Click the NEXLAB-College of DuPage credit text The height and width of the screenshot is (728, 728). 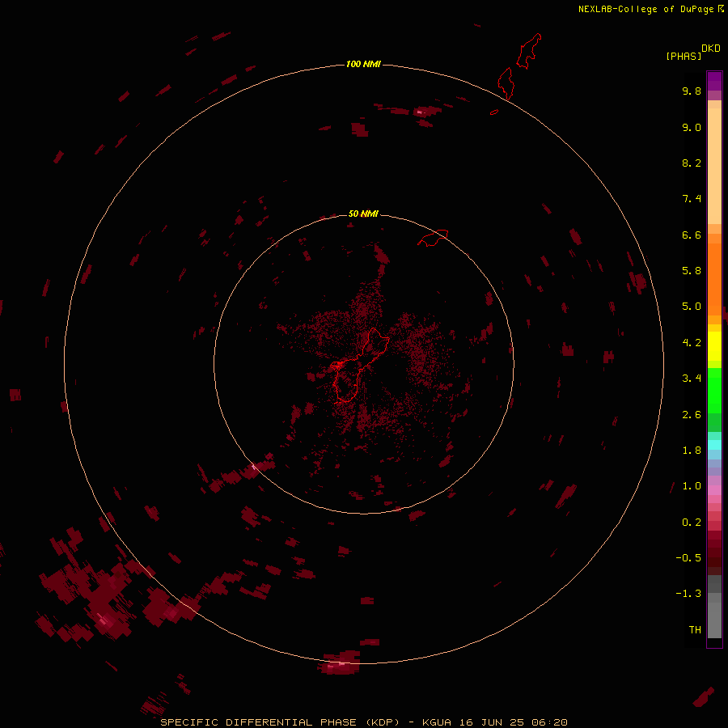[x=645, y=9]
